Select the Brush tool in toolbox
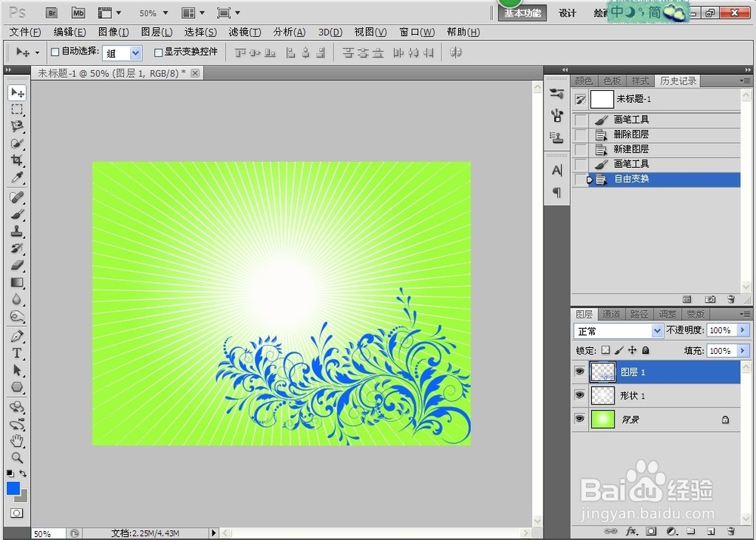This screenshot has height=540, width=756. [x=17, y=214]
